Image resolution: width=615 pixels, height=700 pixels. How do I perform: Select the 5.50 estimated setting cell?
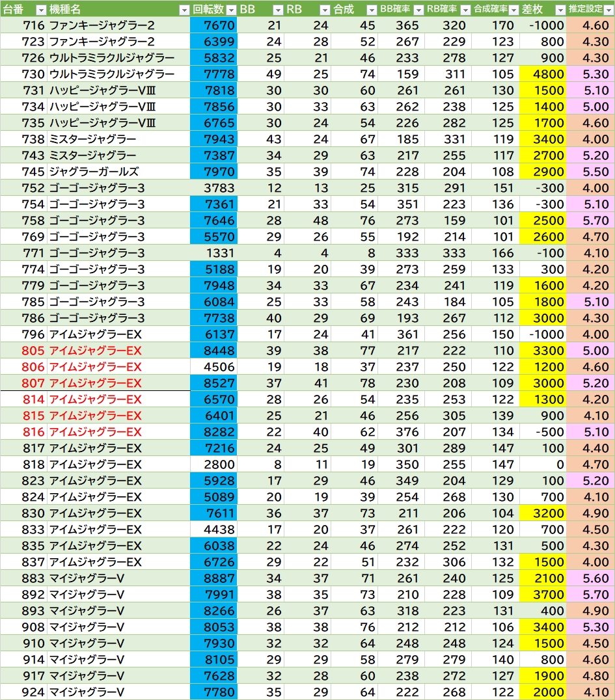tap(591, 172)
